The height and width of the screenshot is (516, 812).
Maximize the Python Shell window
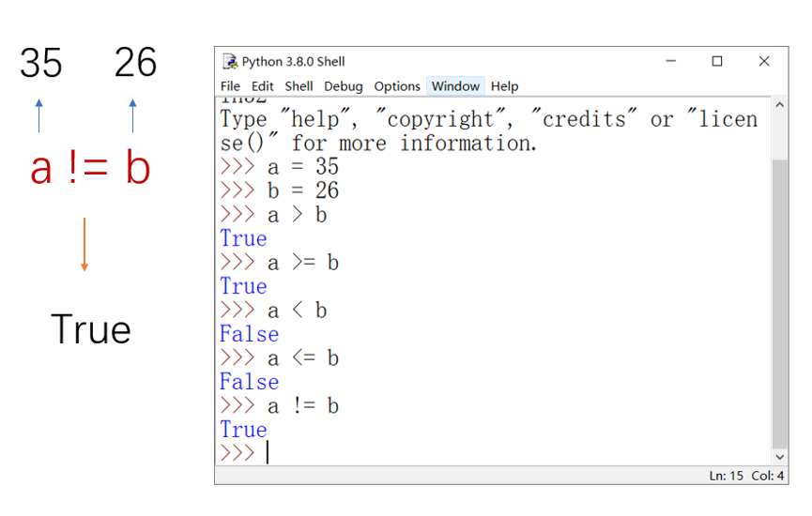pyautogui.click(x=717, y=61)
